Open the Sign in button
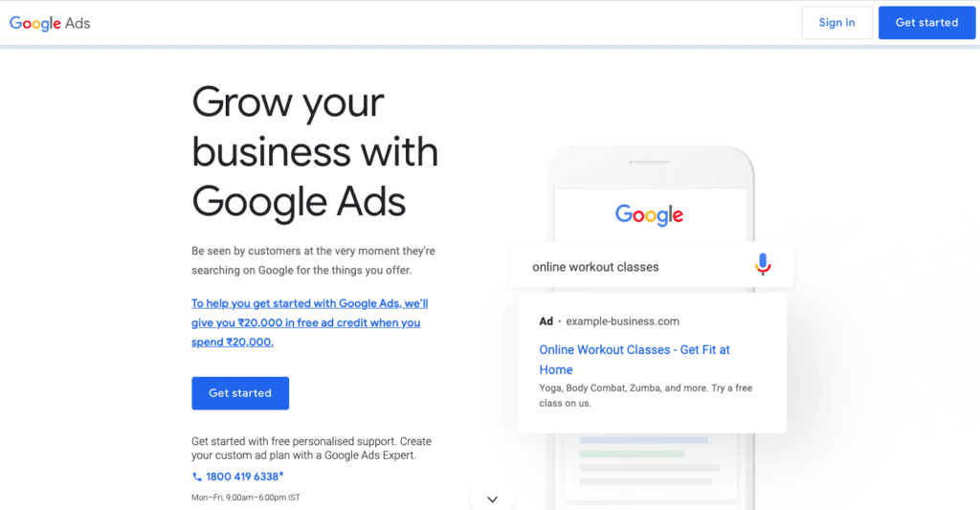The width and height of the screenshot is (980, 510). 836,23
